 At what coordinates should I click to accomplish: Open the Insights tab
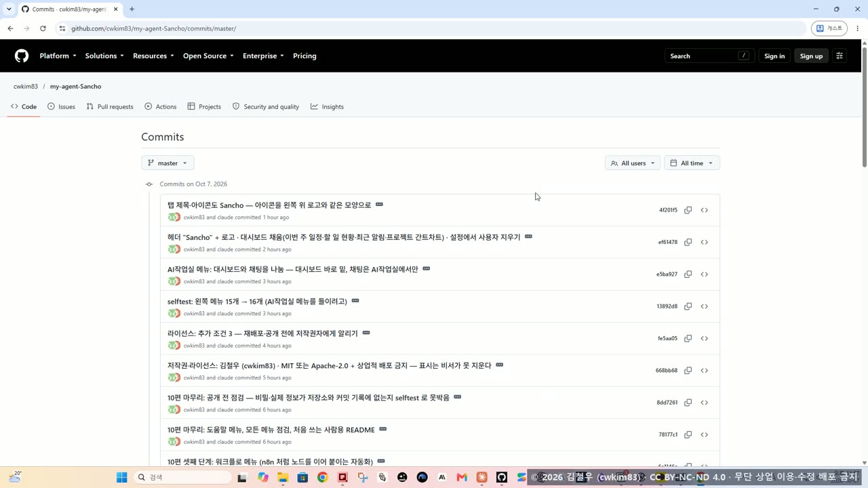(327, 106)
